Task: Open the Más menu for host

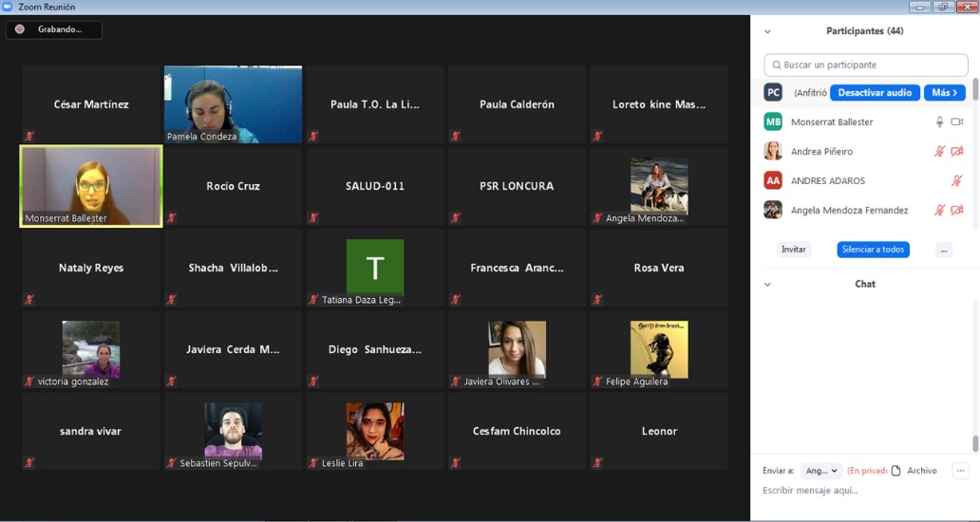Action: [945, 93]
